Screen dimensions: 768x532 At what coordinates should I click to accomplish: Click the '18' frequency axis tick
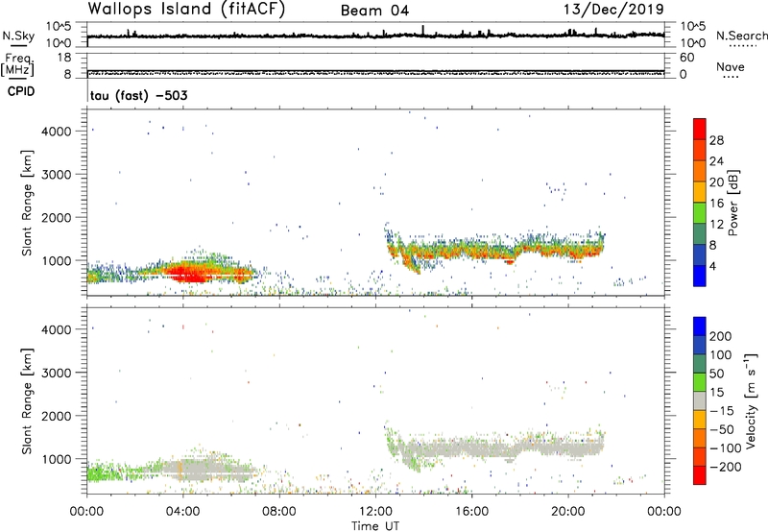pos(64,58)
